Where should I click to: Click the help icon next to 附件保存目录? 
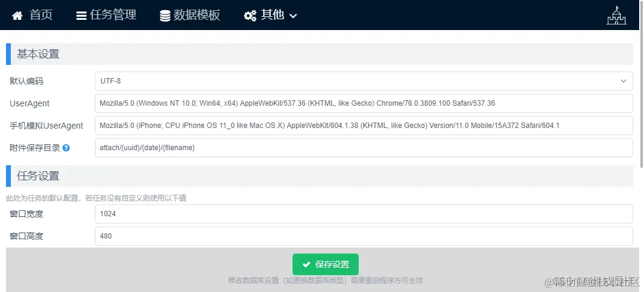pyautogui.click(x=66, y=148)
